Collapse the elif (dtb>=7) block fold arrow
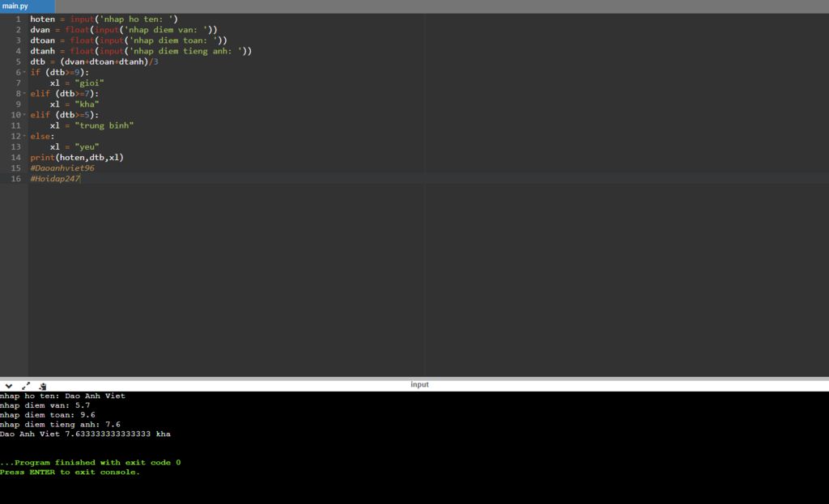829x504 pixels. click(x=25, y=94)
